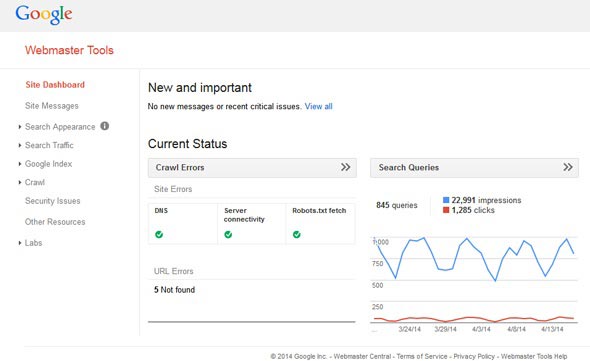The width and height of the screenshot is (590, 361).
Task: Click Crawl Errors double-chevron icon
Action: tap(345, 167)
